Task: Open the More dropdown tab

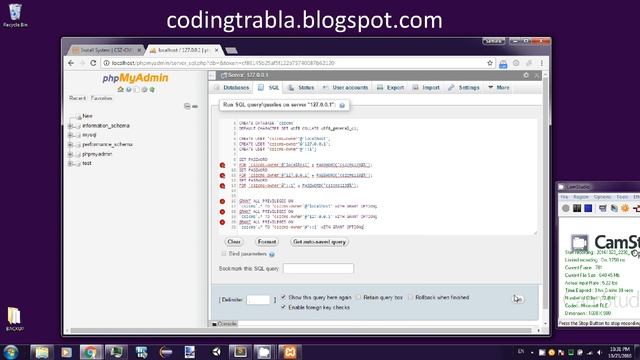Action: coord(498,87)
